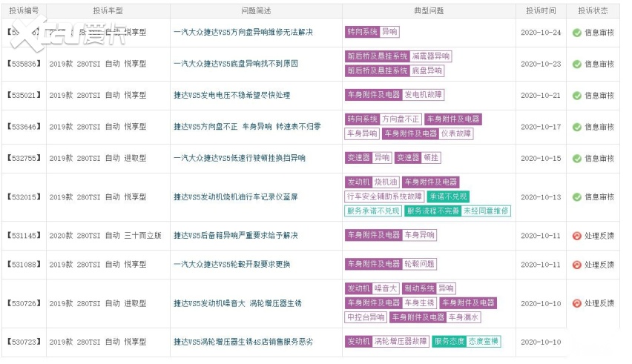Viewport: 632px width, 364px height.
Task: Click the 发电机故障 tag
Action: [424, 95]
